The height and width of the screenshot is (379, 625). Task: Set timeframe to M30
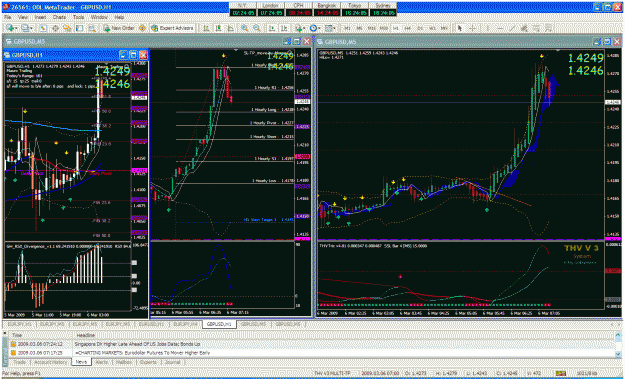[384, 28]
